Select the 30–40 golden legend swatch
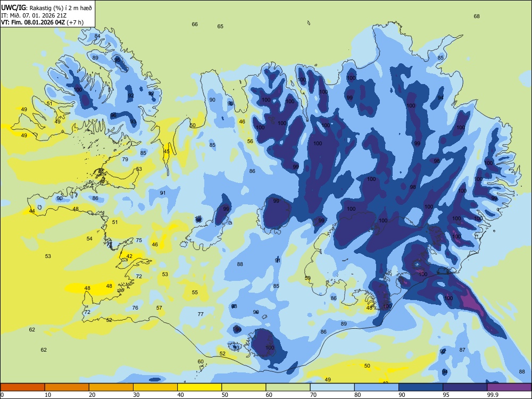Viewport: 532px width, 399px height. 155,387
